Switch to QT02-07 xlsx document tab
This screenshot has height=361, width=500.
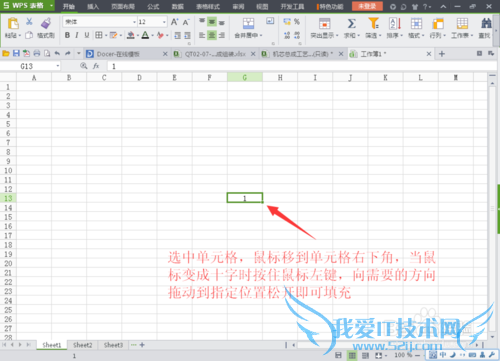coord(215,54)
